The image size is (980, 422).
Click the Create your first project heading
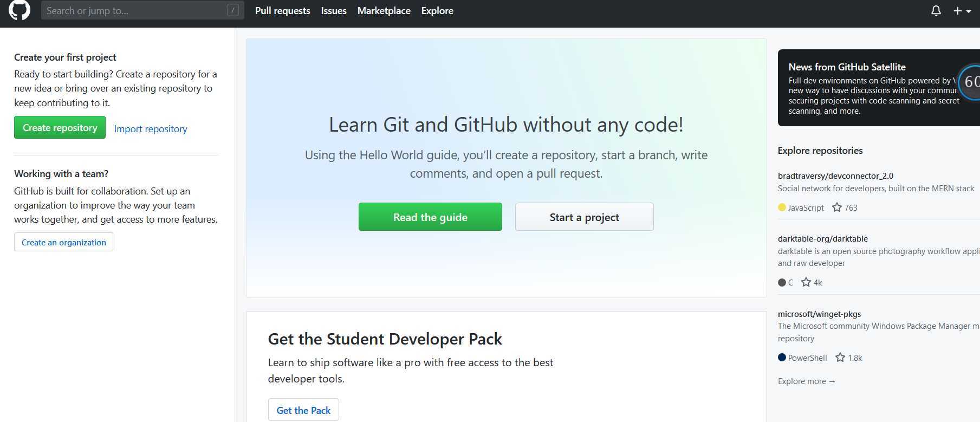pyautogui.click(x=65, y=57)
